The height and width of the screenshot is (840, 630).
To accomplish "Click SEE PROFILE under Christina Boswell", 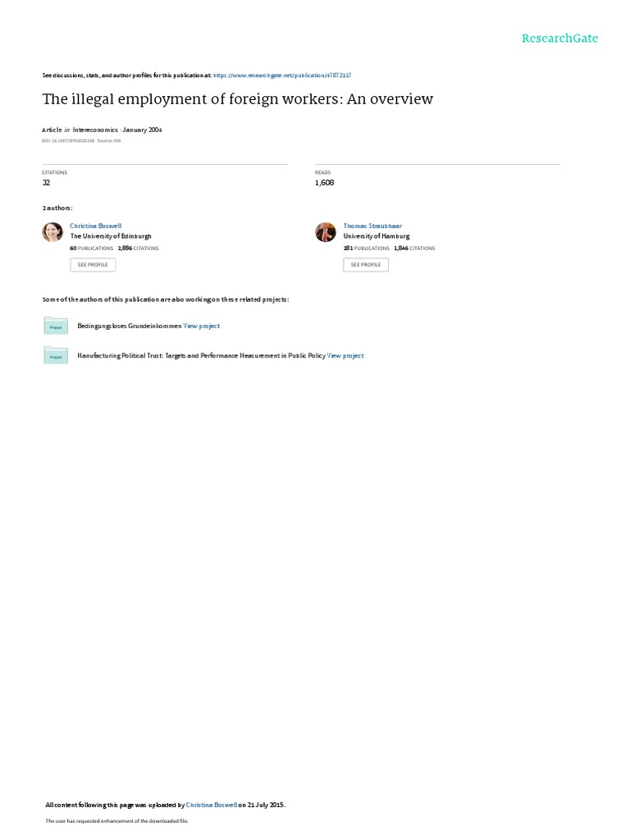I will [93, 265].
